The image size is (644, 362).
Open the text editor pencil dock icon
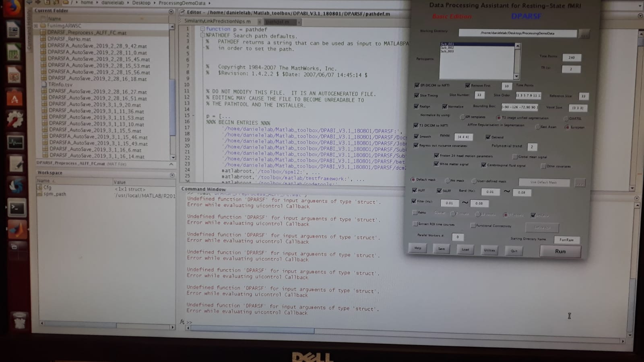point(15,164)
